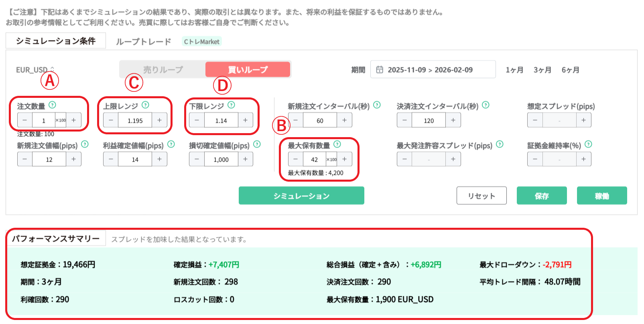Select the 3ヶ月 period option

click(x=542, y=70)
